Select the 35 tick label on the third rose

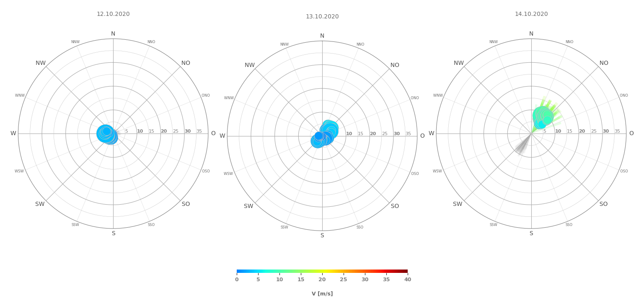(618, 131)
